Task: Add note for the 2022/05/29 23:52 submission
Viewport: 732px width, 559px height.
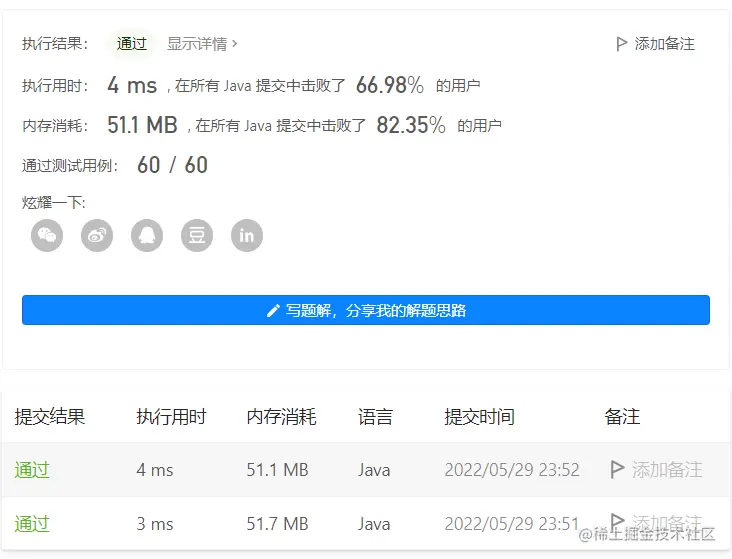Action: (656, 469)
